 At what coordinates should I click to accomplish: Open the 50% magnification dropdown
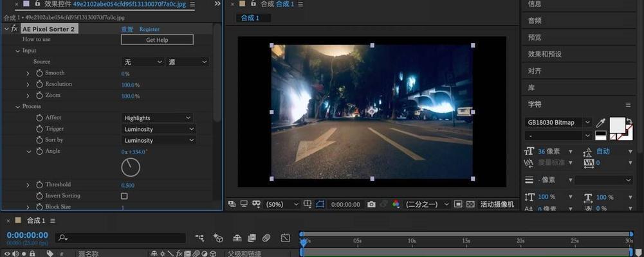tap(282, 204)
